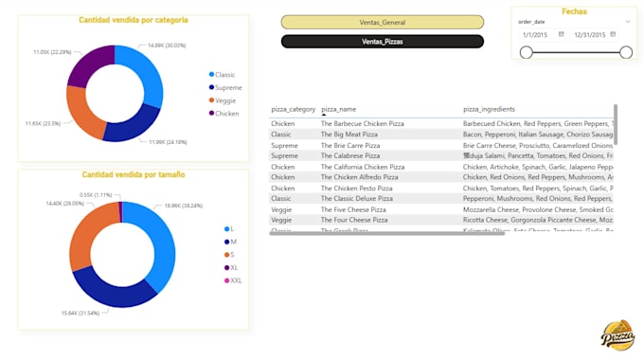Viewport: 644px width, 360px height.
Task: Click the Fechas slicer title
Action: 574,11
